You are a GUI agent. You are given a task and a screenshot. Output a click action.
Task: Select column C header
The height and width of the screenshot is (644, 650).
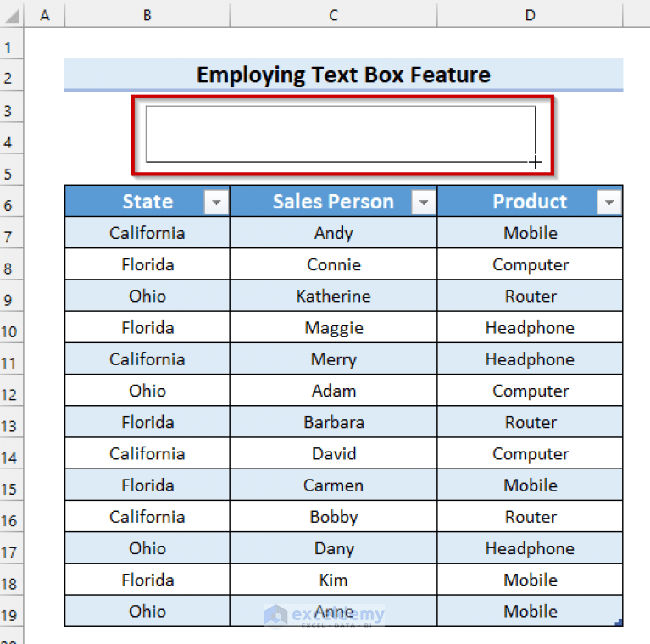[333, 15]
